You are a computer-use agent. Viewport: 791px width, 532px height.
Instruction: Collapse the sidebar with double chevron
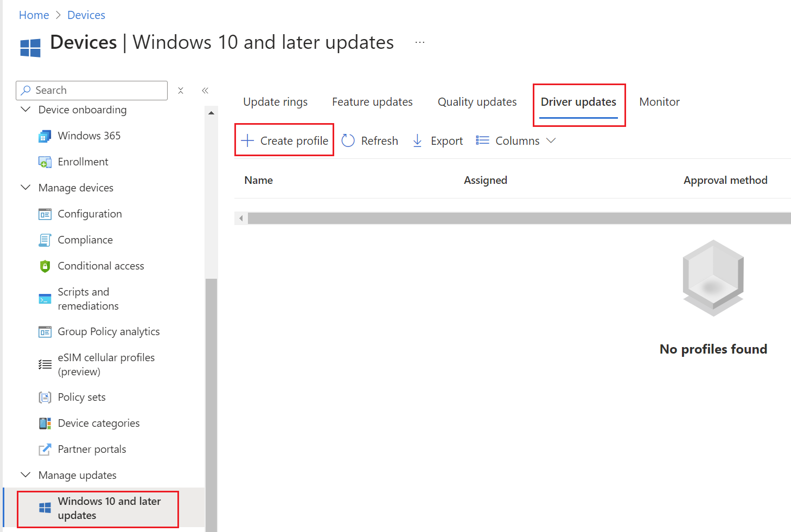pyautogui.click(x=205, y=91)
